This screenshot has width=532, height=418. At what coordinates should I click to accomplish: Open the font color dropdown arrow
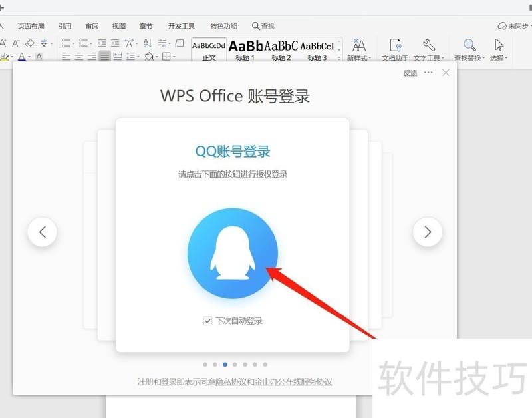(29, 57)
